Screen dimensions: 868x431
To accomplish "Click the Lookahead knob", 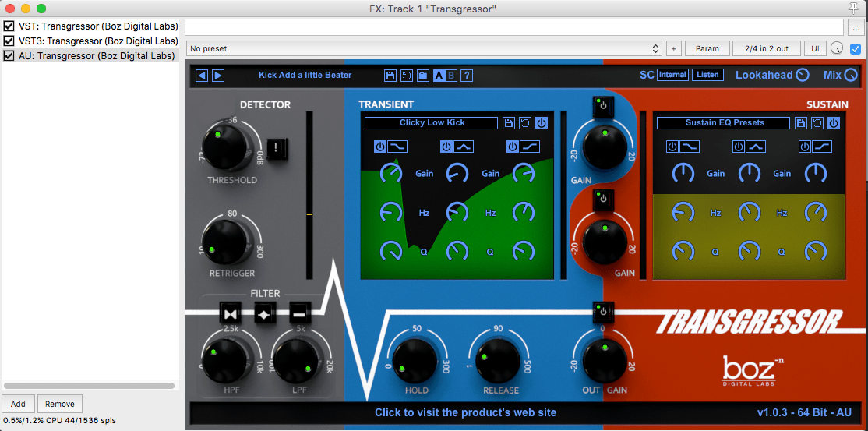I will click(802, 76).
